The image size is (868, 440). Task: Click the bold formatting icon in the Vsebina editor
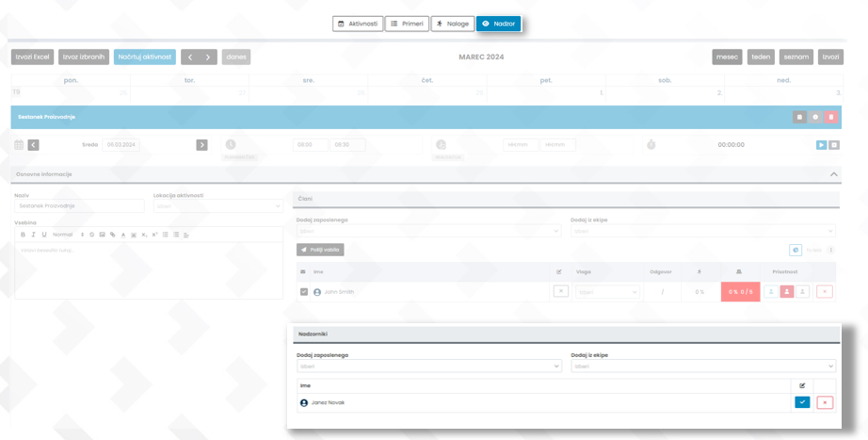[x=23, y=235]
